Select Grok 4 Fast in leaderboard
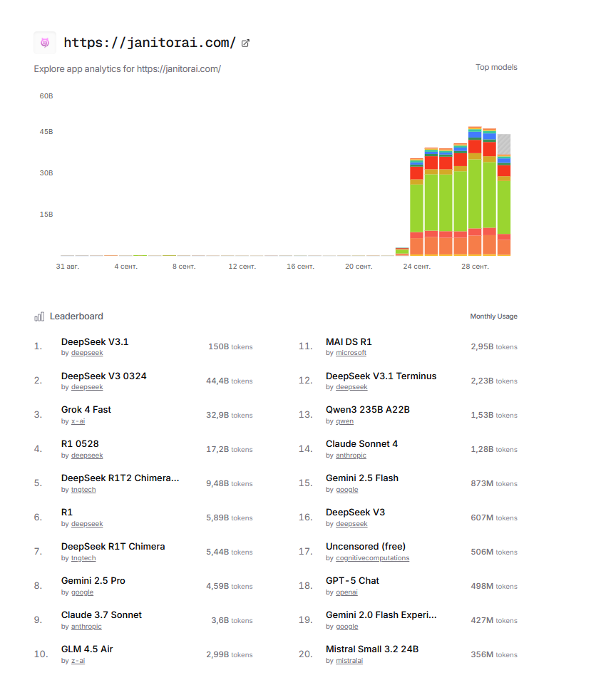Image resolution: width=591 pixels, height=700 pixels. click(86, 410)
